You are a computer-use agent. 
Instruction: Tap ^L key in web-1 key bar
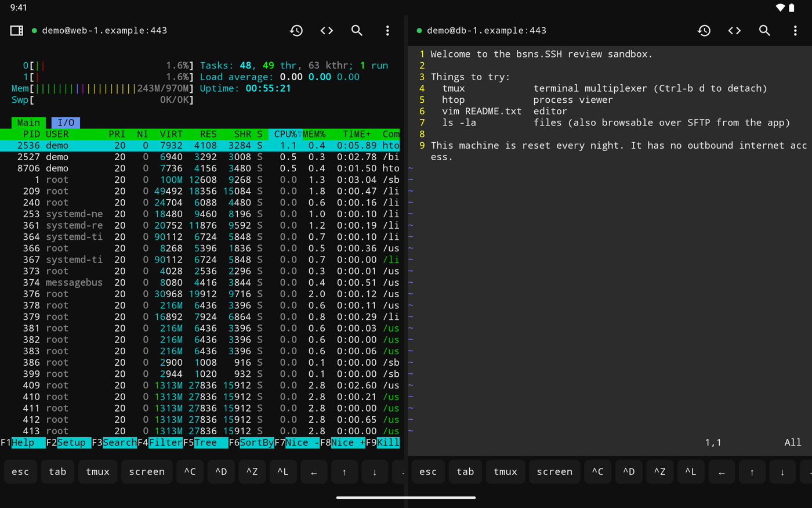coord(283,471)
